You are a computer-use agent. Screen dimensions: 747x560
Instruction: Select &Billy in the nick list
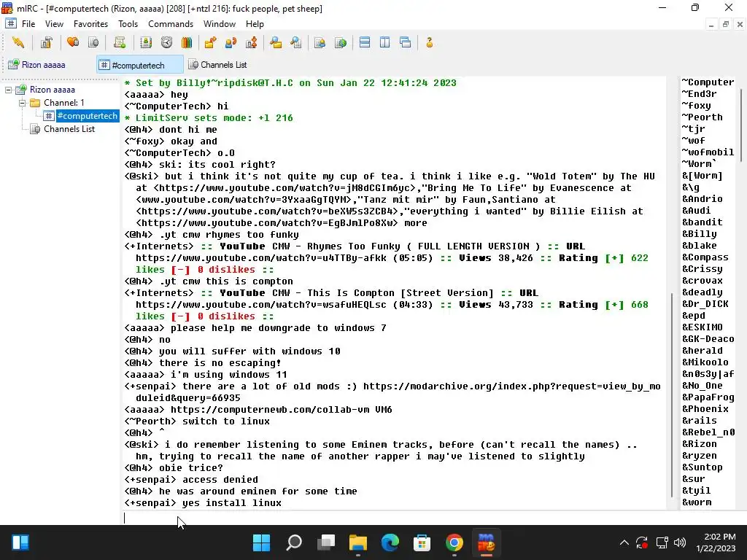coord(700,234)
